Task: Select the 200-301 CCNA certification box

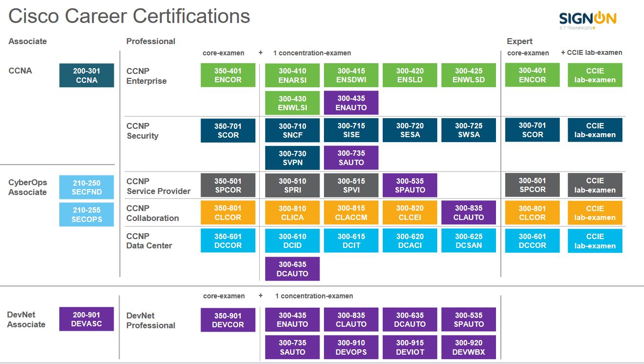Action: click(86, 75)
